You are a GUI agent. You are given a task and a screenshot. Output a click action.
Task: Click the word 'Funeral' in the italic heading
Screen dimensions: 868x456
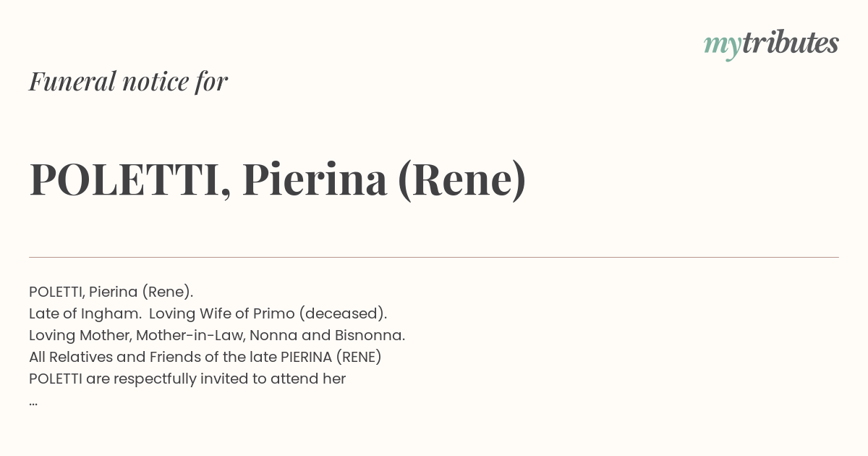pyautogui.click(x=72, y=81)
